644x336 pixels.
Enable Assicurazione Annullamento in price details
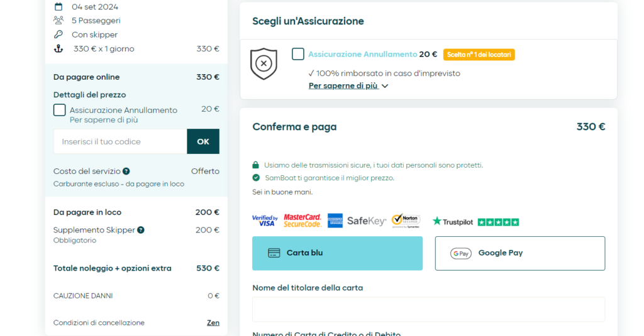tap(60, 111)
